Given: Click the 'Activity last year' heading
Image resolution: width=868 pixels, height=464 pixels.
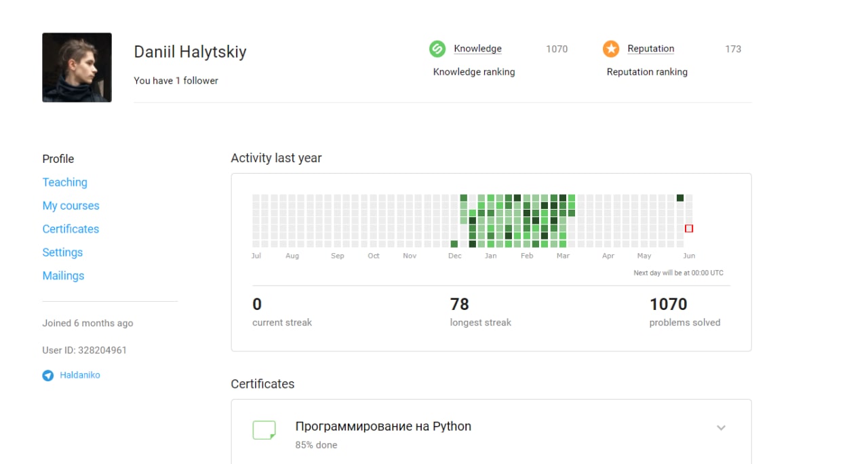Looking at the screenshot, I should click(x=276, y=158).
